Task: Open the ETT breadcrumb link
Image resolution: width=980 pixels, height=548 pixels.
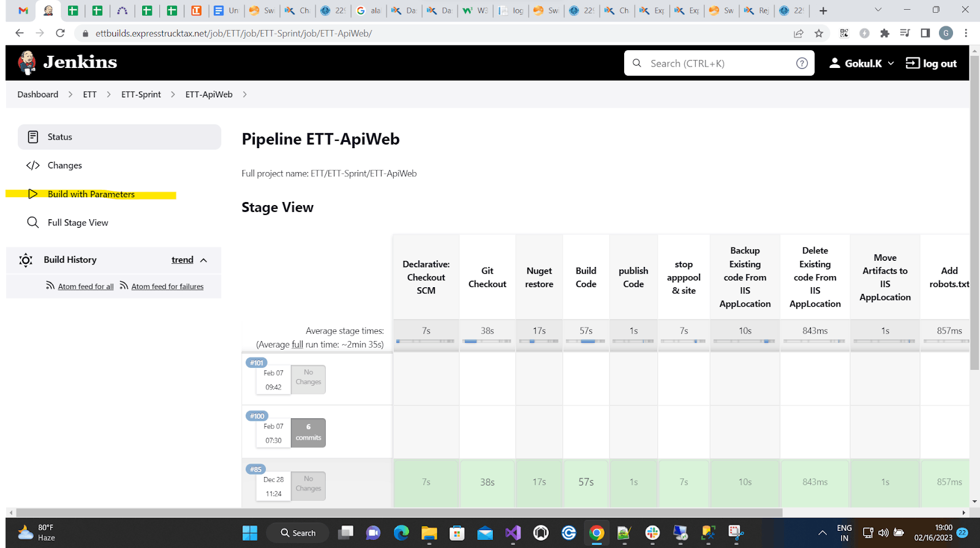Action: pyautogui.click(x=90, y=94)
